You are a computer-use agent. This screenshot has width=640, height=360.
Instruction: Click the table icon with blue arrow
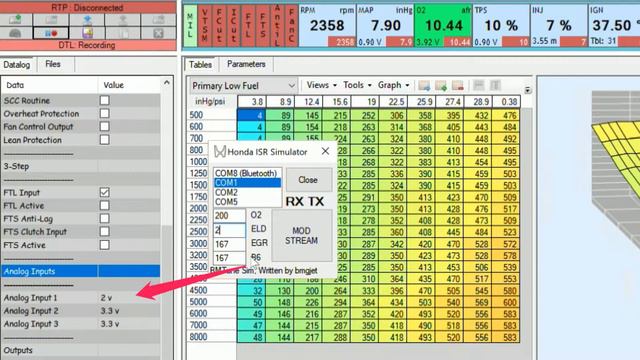(x=424, y=85)
